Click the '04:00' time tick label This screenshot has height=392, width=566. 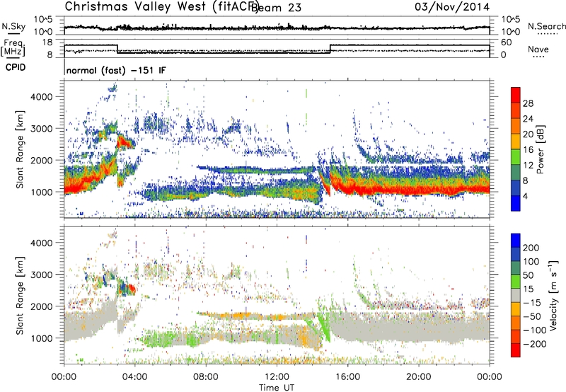click(134, 377)
